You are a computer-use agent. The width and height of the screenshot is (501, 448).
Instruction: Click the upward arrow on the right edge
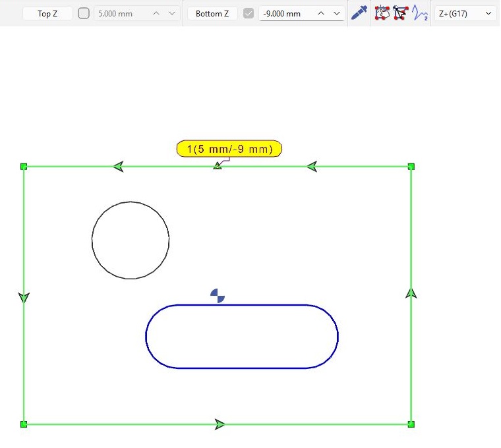[411, 293]
